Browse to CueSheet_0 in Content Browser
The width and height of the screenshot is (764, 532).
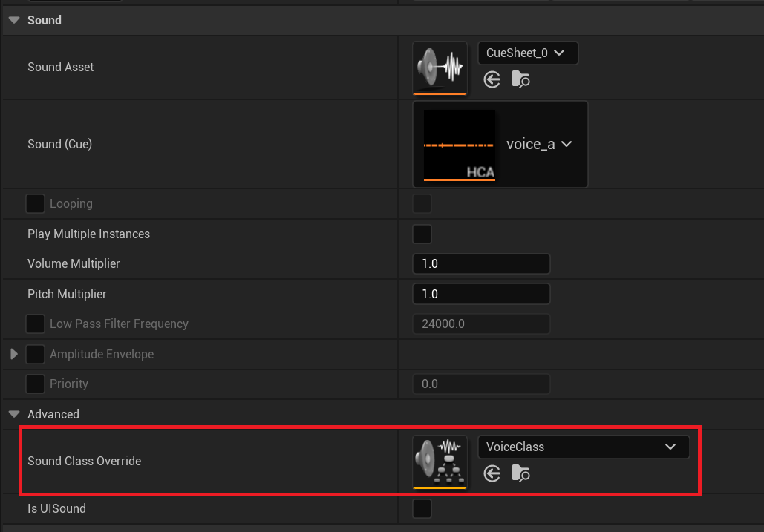(521, 80)
